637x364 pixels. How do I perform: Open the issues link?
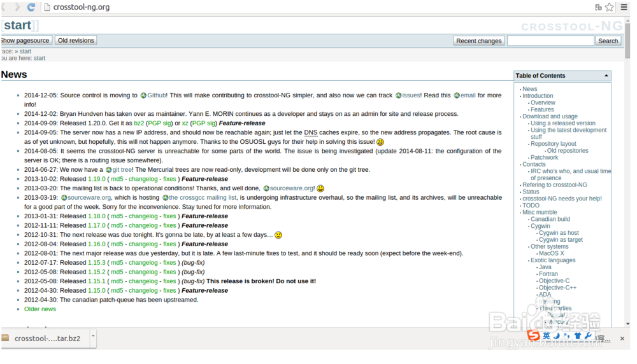coord(411,95)
